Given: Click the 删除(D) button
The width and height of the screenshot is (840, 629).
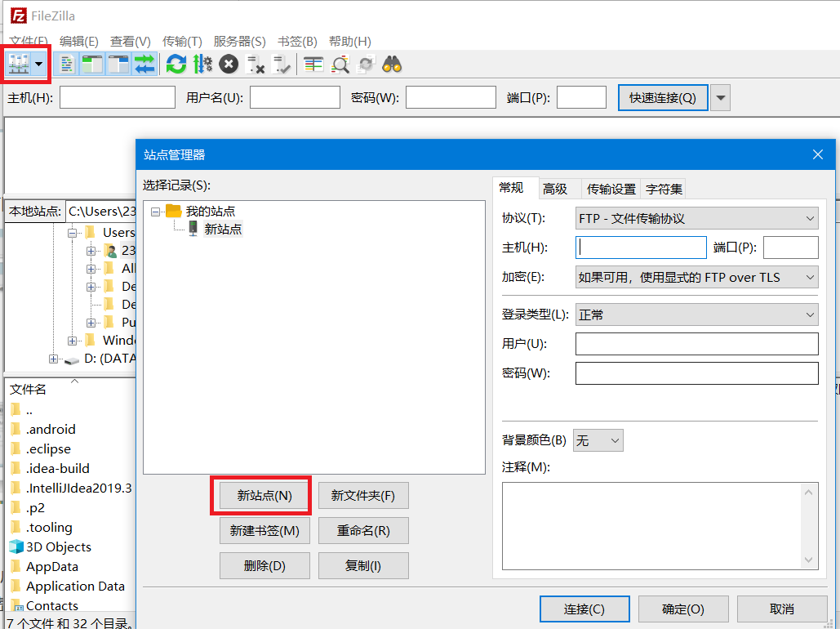Looking at the screenshot, I should click(264, 566).
